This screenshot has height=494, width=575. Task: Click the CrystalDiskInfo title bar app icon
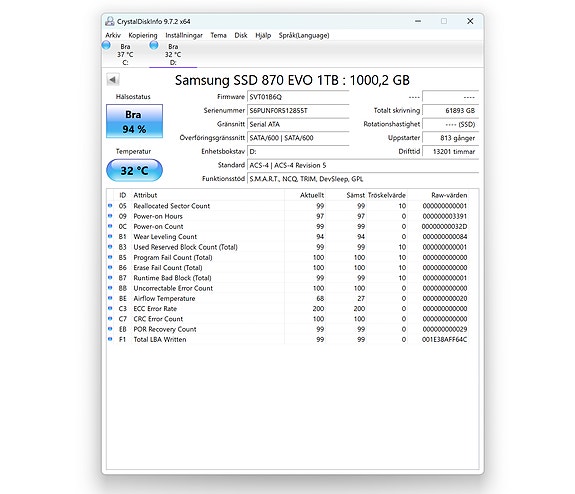click(x=109, y=21)
